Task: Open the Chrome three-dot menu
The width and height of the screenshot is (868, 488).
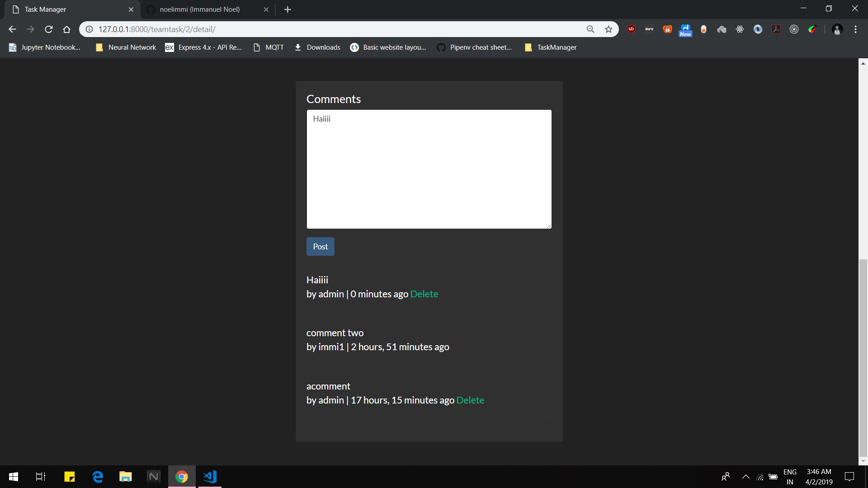Action: [855, 29]
